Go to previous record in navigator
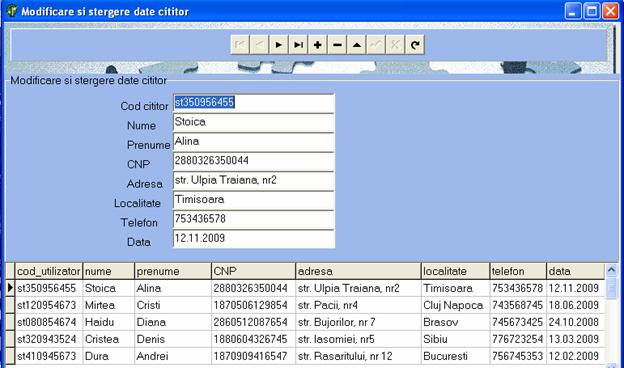 pos(259,45)
